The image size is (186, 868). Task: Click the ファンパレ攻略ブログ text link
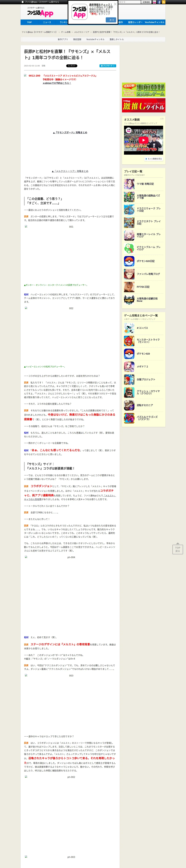148,274
